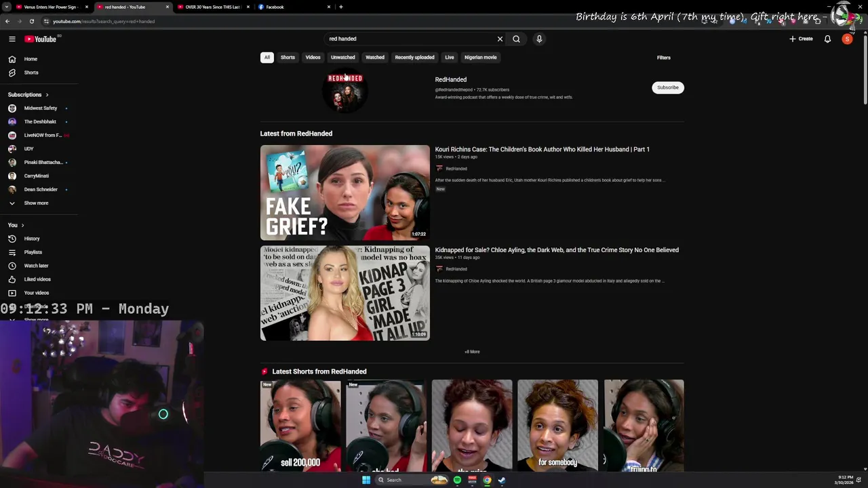
Task: Open Spotify from the taskbar
Action: coord(457,480)
